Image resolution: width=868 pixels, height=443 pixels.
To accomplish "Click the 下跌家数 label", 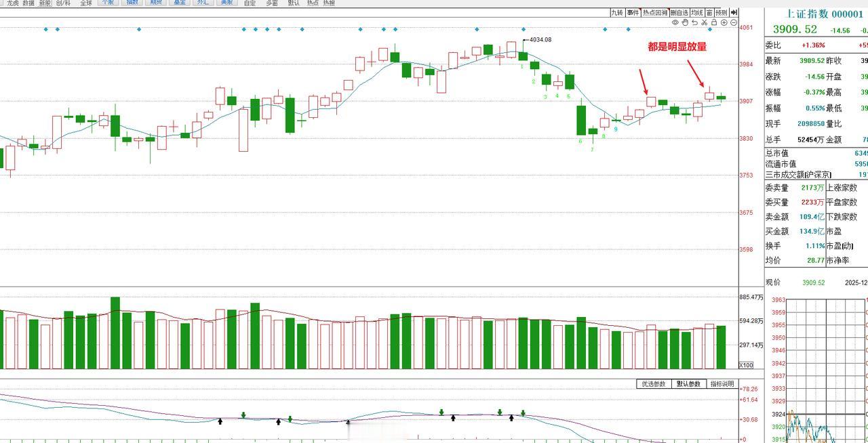I will click(x=842, y=217).
